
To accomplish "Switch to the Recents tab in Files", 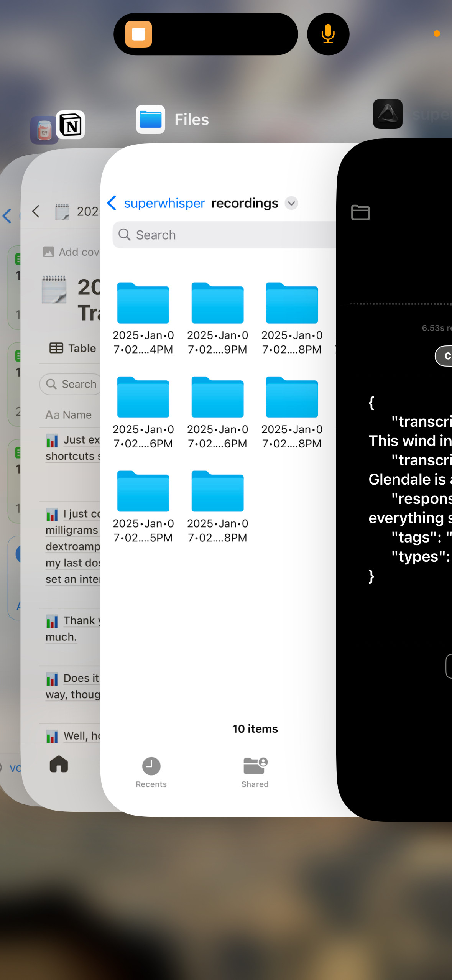I will coord(151,773).
